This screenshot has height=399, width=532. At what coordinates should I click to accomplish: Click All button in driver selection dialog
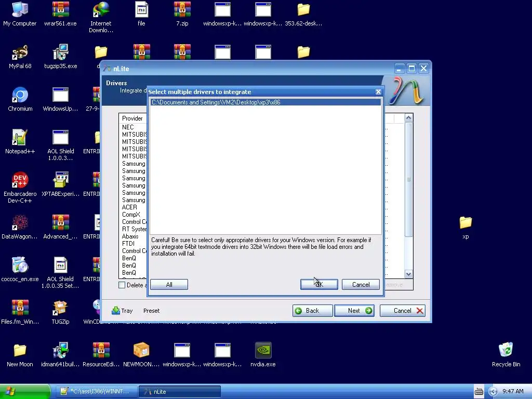pyautogui.click(x=169, y=284)
